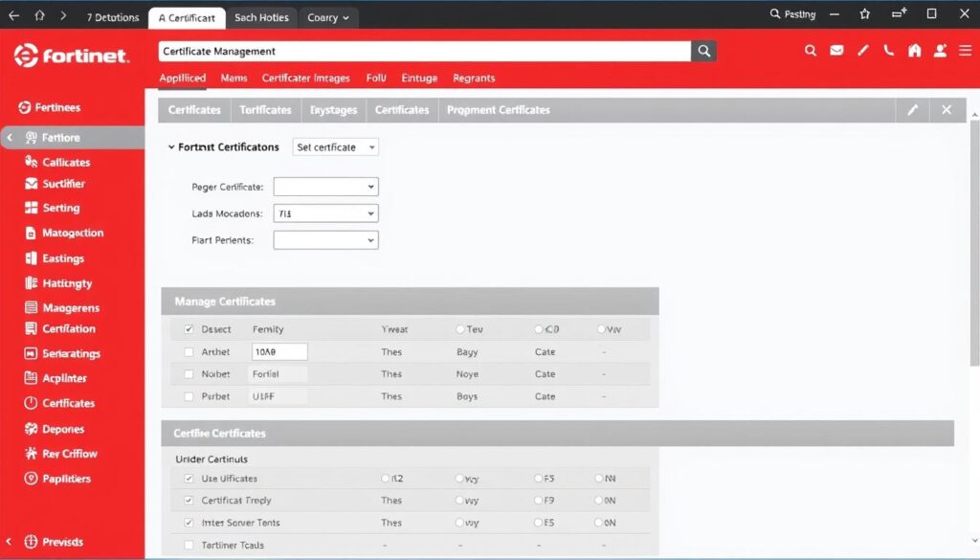Click the star bookmark icon in title bar
Viewport: 980px width, 560px height.
click(865, 14)
